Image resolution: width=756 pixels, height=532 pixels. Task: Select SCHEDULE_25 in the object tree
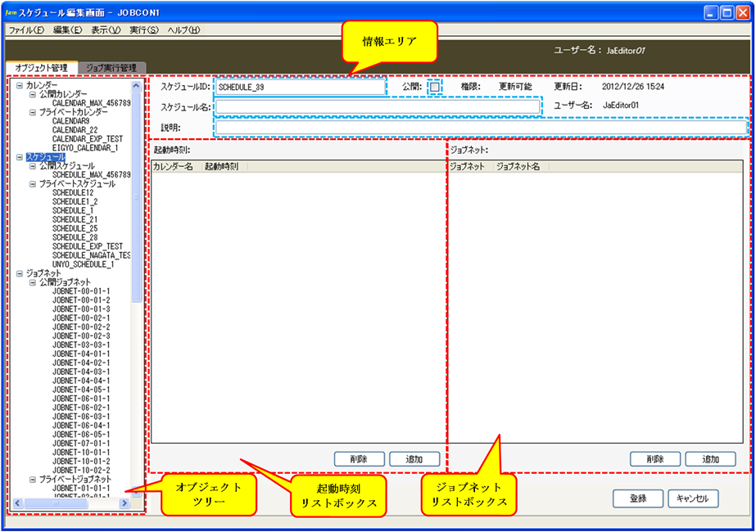click(x=75, y=228)
